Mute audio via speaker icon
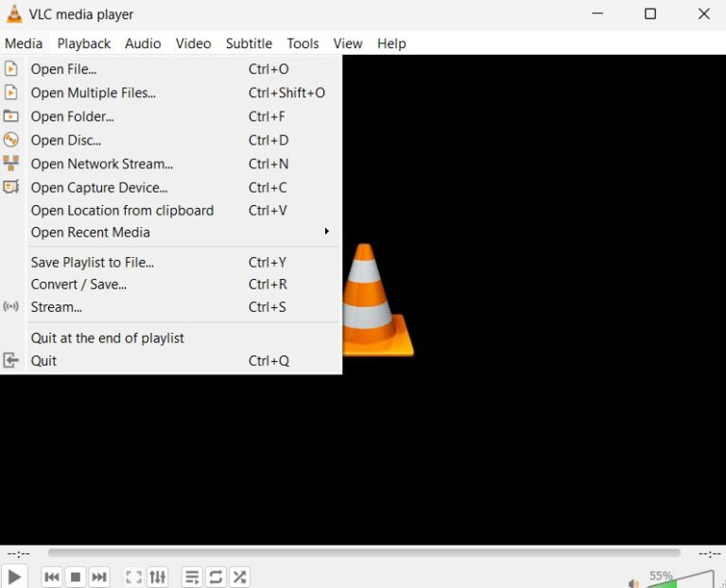Image resolution: width=726 pixels, height=588 pixels. 633,582
